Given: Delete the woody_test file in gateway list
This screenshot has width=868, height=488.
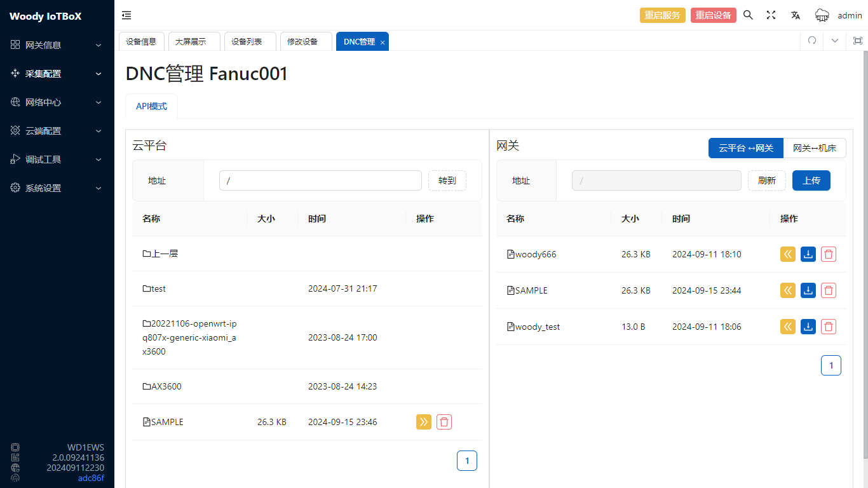Looking at the screenshot, I should (828, 327).
